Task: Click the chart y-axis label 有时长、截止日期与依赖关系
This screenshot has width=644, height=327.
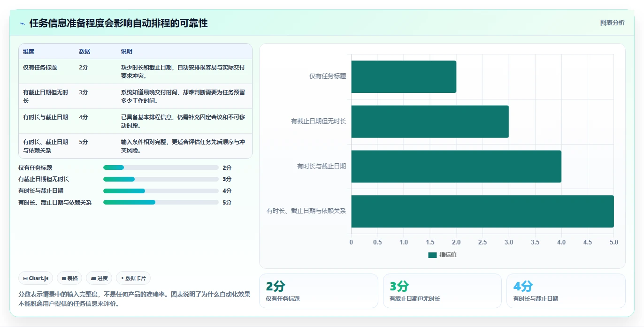Action: point(306,211)
